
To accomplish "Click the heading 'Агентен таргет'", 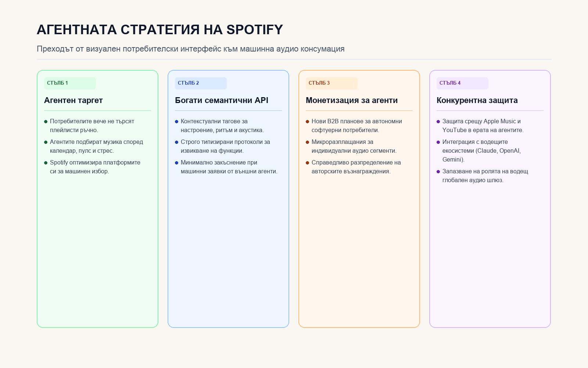I will (x=73, y=100).
